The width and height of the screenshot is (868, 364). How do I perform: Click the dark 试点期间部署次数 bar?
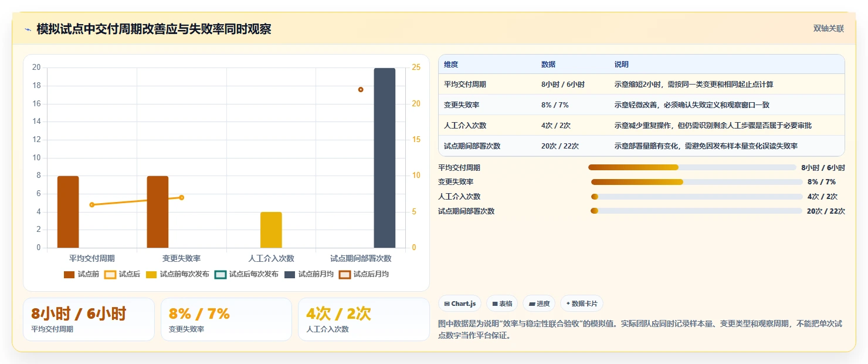(385, 158)
